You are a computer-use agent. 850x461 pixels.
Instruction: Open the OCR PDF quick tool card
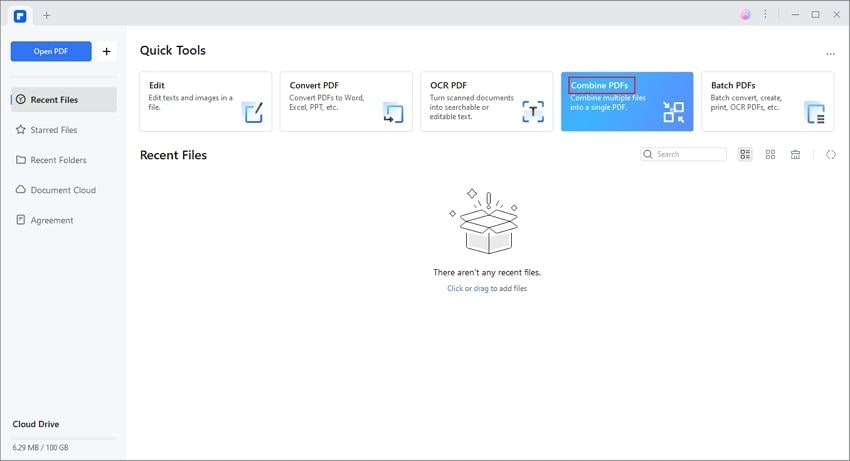(486, 101)
